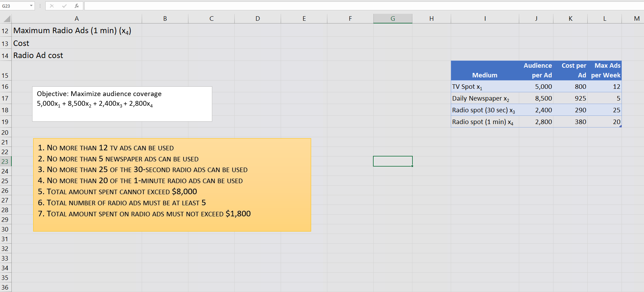Image resolution: width=644 pixels, height=292 pixels.
Task: Select the highlighted column G header
Action: pos(393,19)
